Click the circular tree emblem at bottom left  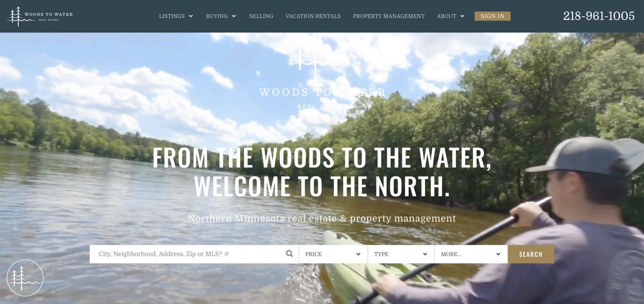pos(25,278)
